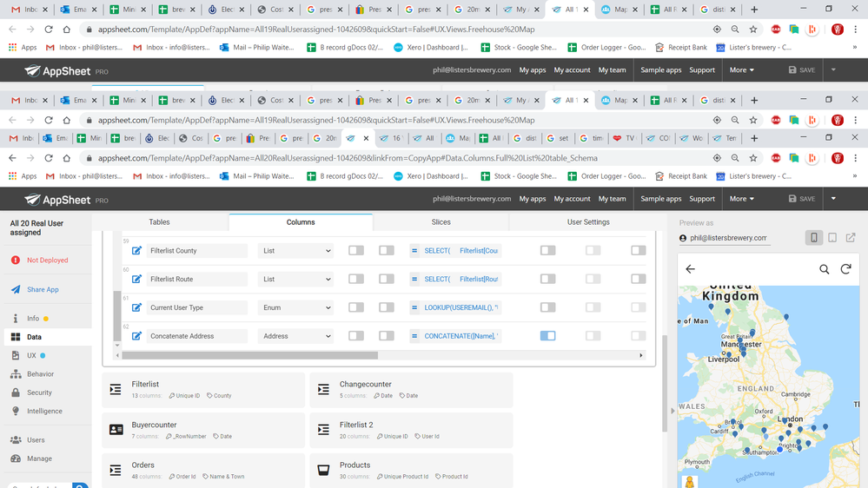Screen dimensions: 868x488
Task: Click the Filterlist County column name field
Action: click(x=196, y=251)
